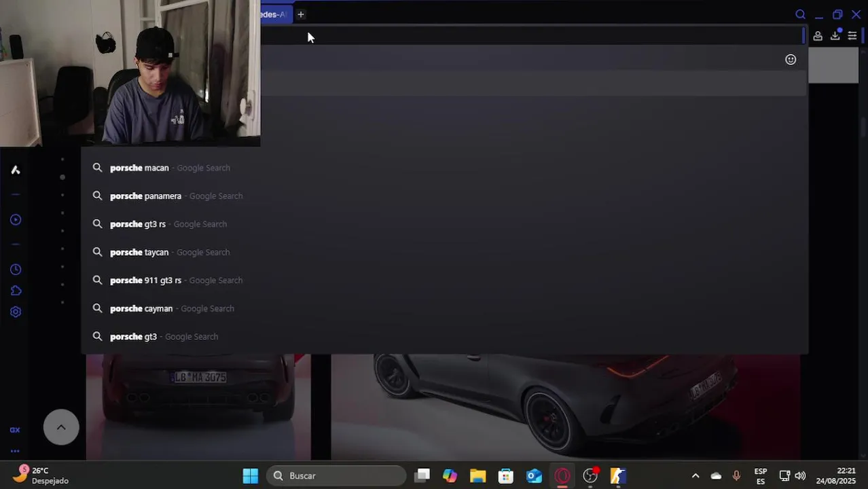
Task: Select suggestion "porsche cayman"
Action: [x=444, y=308]
